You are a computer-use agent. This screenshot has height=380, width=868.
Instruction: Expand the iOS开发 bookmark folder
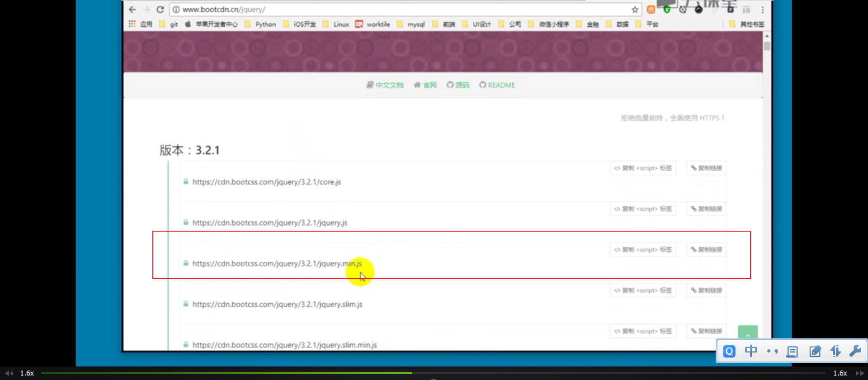(299, 24)
